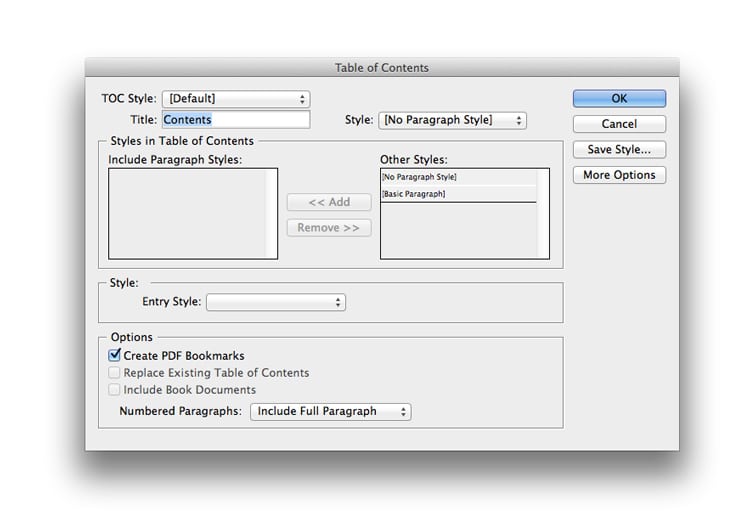Toggle the Include Book Documents checkbox

[x=114, y=390]
